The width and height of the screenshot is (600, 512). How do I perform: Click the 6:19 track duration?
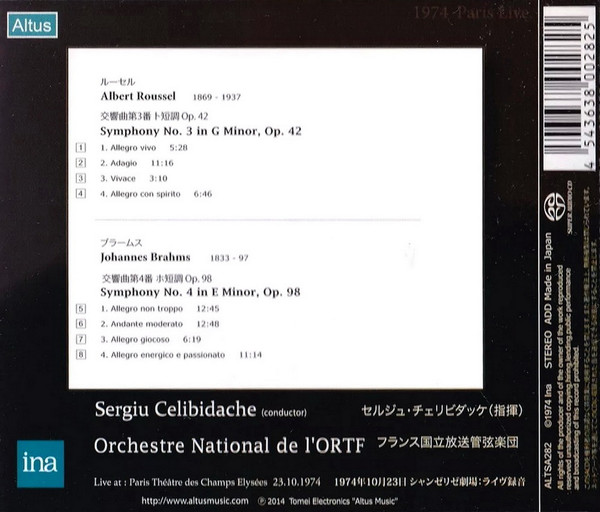(x=192, y=339)
